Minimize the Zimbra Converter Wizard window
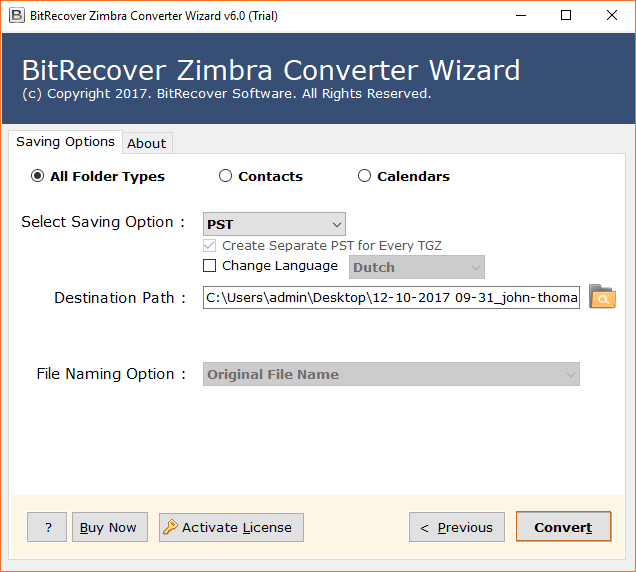This screenshot has width=636, height=572. [x=521, y=16]
